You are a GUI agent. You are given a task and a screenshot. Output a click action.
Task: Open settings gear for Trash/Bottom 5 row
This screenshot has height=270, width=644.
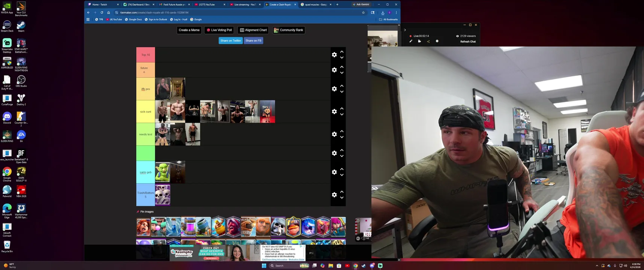[334, 195]
